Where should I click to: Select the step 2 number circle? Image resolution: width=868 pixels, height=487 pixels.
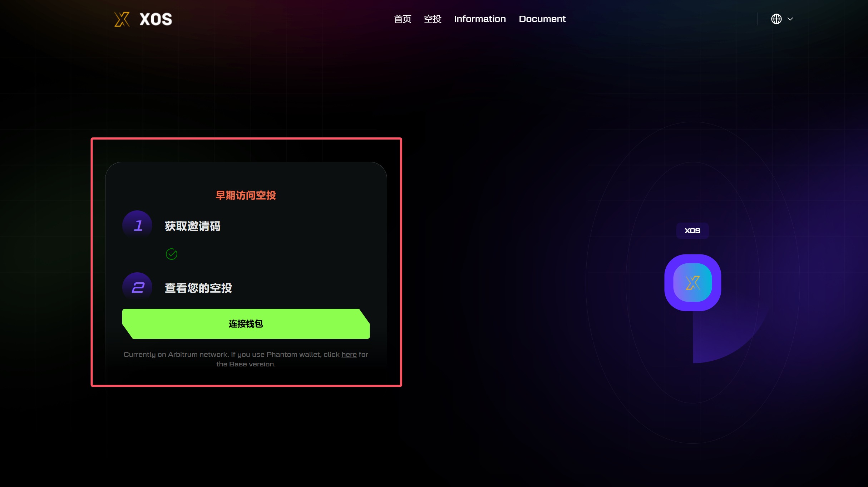coord(137,287)
